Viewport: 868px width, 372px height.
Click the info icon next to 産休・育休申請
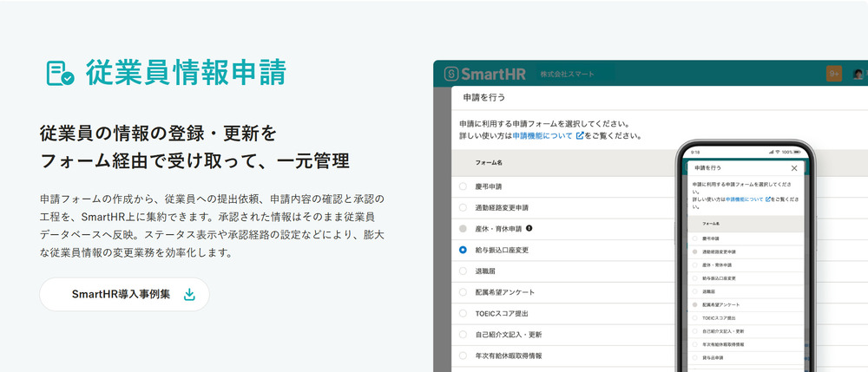529,228
